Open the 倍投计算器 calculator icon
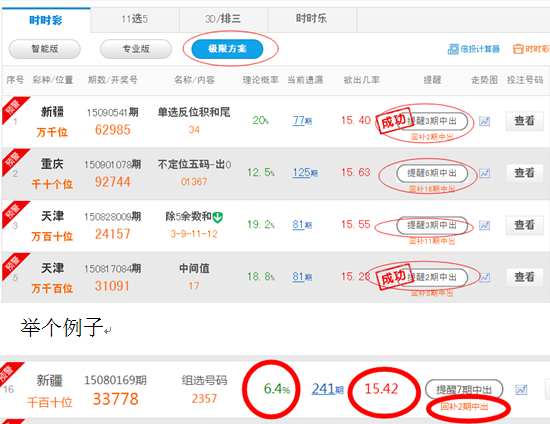550x424 pixels. (453, 49)
